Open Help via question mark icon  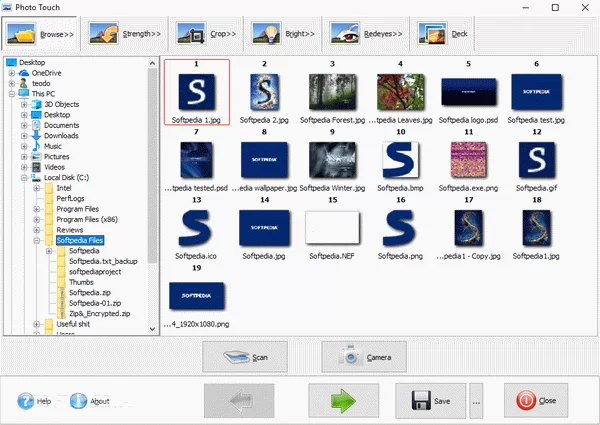tap(26, 401)
